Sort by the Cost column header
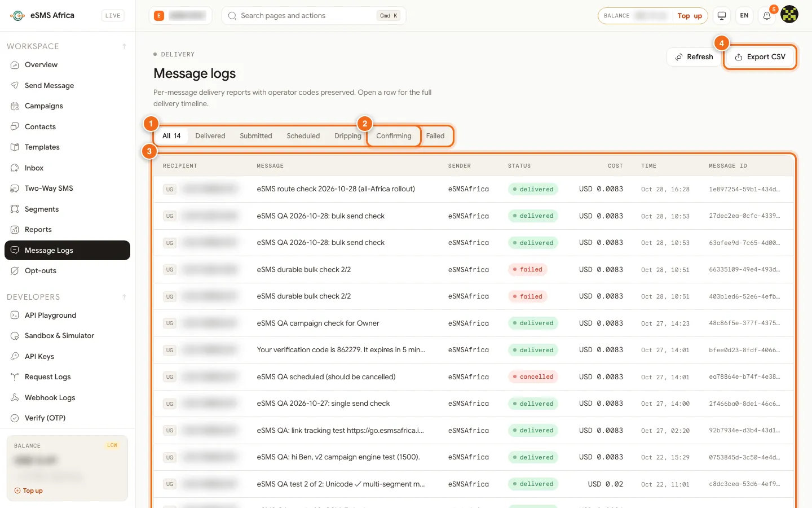 coord(615,166)
